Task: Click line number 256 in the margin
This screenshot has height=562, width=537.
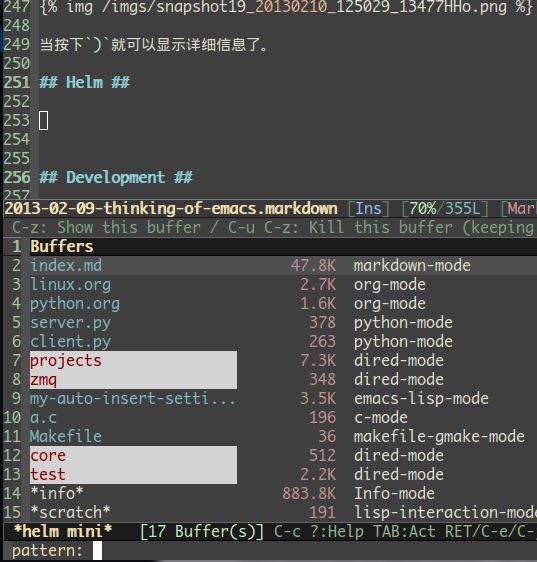Action: point(16,177)
